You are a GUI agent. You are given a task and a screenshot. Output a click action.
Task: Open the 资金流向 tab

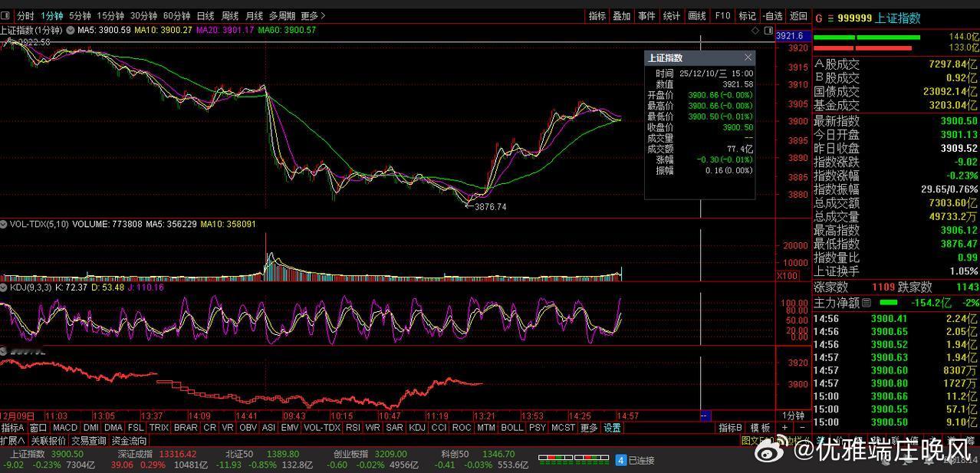129,441
